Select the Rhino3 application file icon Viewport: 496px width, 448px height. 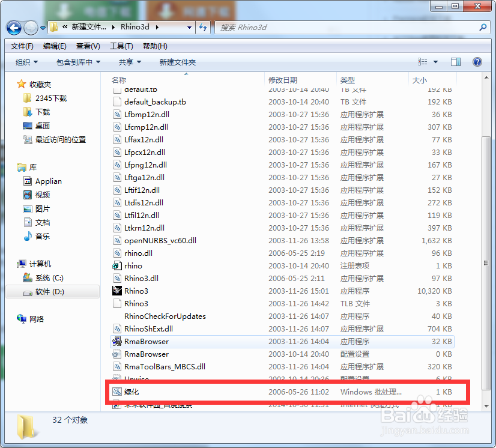[x=117, y=291]
